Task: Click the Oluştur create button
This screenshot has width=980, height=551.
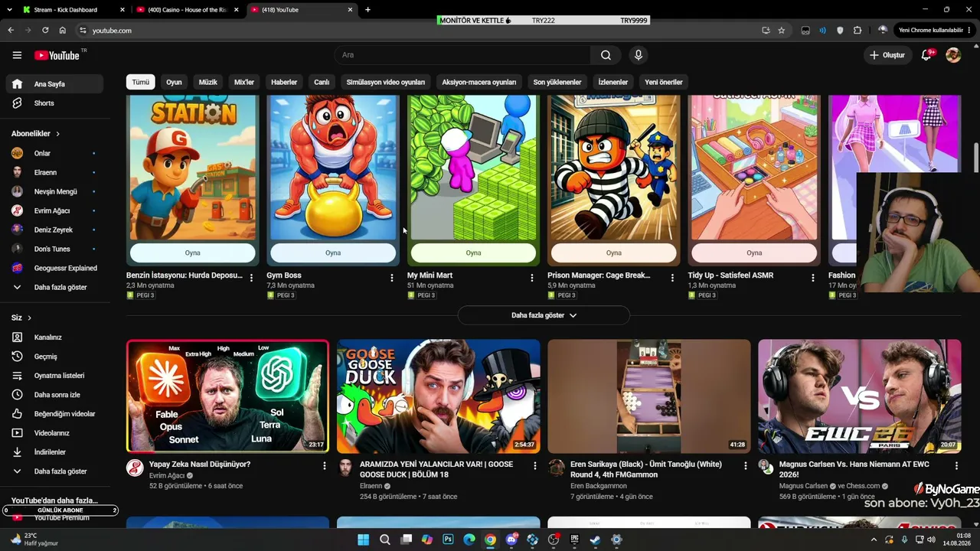Action: click(x=887, y=55)
